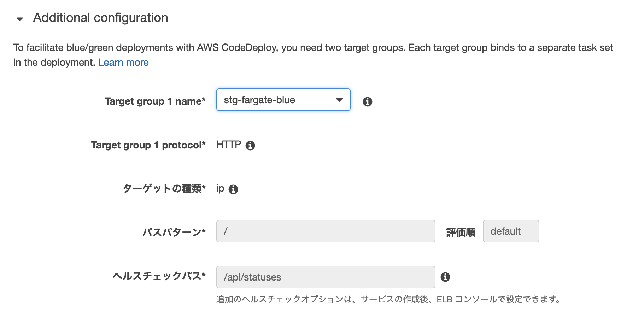Click info icon next to HTTP protocol
Viewport: 644px width, 318px height.
click(x=250, y=145)
